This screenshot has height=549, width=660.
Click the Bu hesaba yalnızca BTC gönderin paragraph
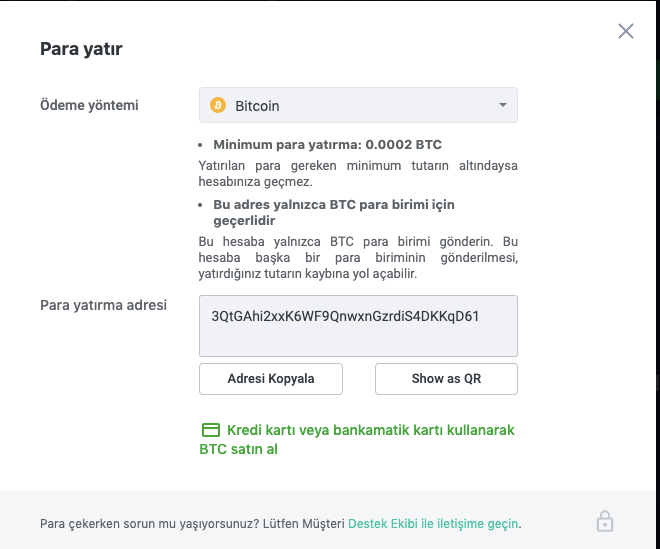tap(358, 258)
